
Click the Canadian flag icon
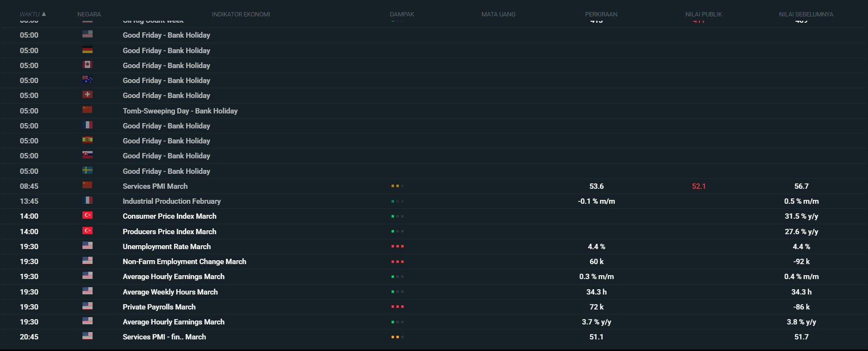coord(87,65)
